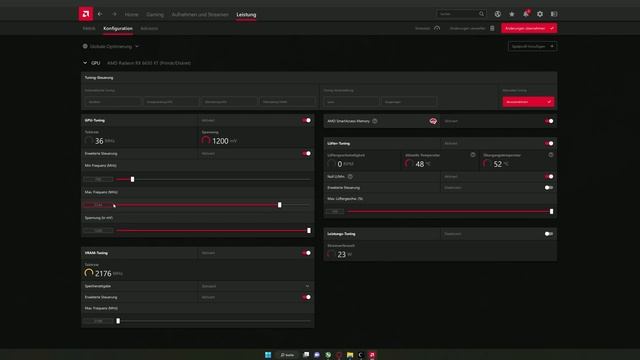The height and width of the screenshot is (360, 640).
Task: Show info icon next to Null U/min
Action: (x=350, y=176)
